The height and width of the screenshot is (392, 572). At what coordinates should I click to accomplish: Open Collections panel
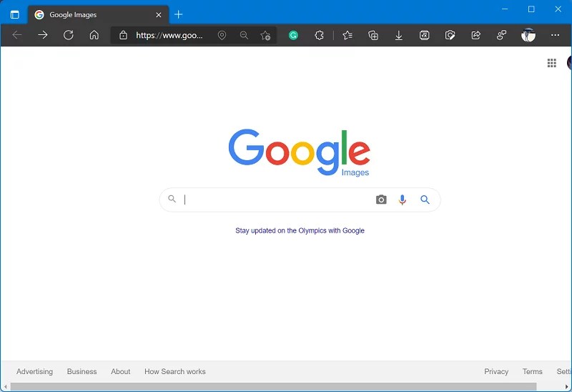click(373, 35)
